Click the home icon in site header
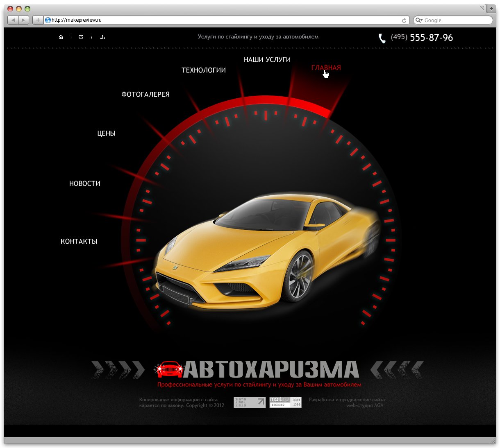Screen dimensions: 500x448 tap(61, 37)
